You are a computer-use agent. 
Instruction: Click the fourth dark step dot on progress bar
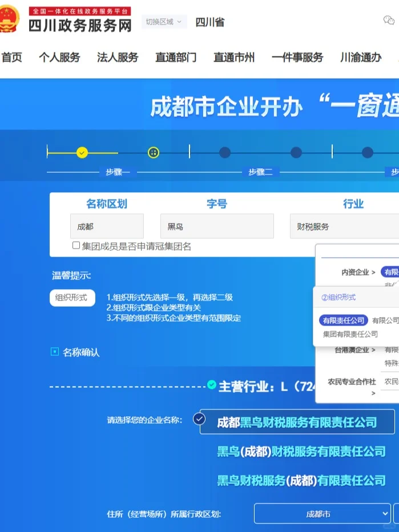coord(296,152)
